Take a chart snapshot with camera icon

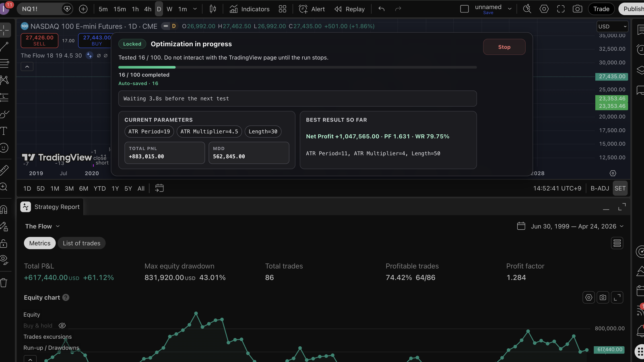[x=578, y=9]
